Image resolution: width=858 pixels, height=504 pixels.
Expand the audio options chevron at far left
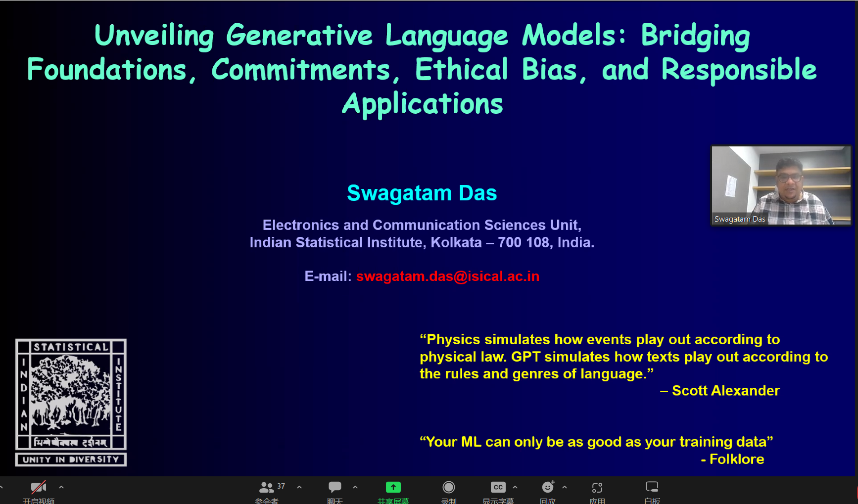click(2, 487)
